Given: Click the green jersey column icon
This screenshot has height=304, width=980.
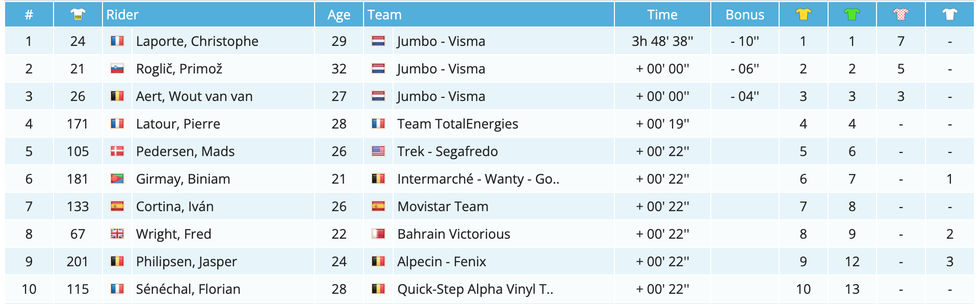Looking at the screenshot, I should tap(852, 14).
